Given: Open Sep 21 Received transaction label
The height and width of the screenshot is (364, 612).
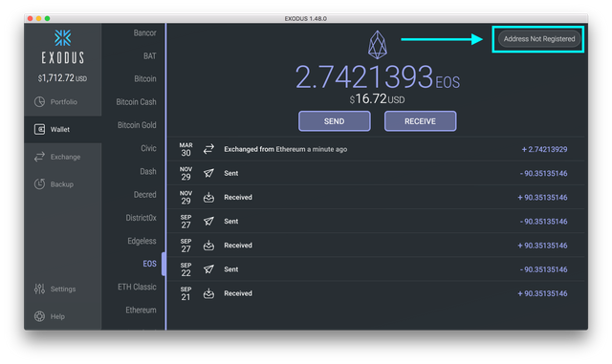Looking at the screenshot, I should point(238,293).
